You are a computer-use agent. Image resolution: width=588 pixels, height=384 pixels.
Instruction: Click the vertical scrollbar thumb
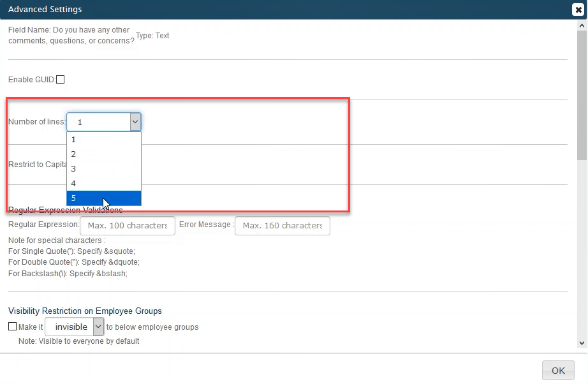point(582,96)
